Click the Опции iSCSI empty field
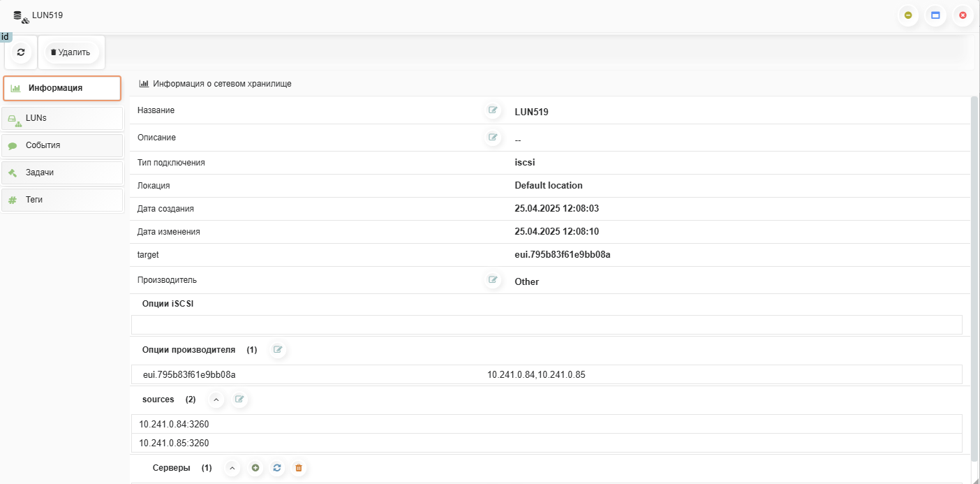Screen dimensions: 980x484 click(547, 325)
